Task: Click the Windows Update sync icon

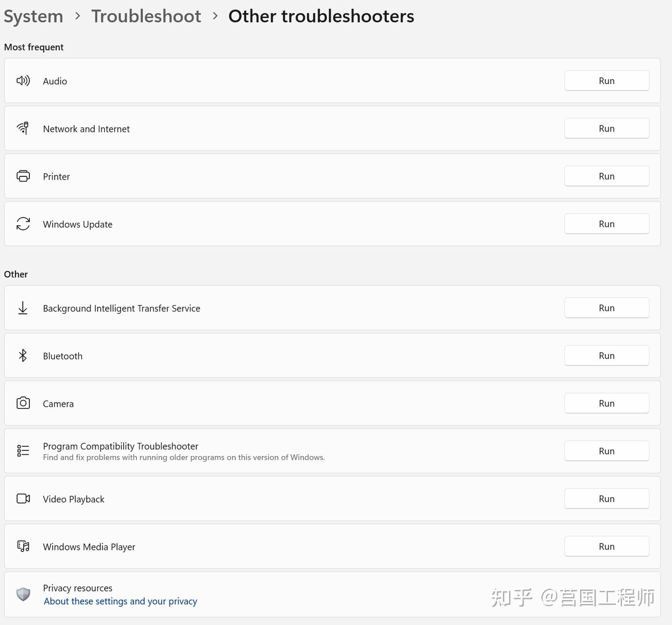Action: pyautogui.click(x=23, y=224)
